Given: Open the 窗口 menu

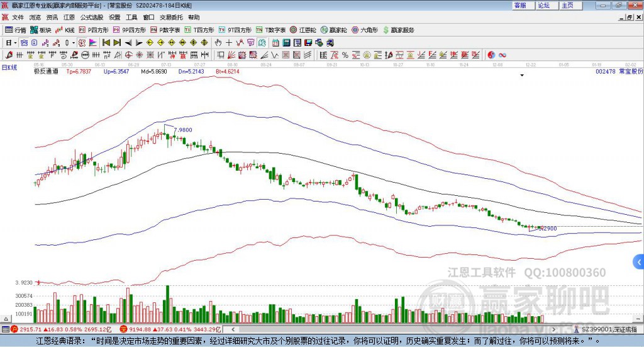Looking at the screenshot, I should click(148, 17).
